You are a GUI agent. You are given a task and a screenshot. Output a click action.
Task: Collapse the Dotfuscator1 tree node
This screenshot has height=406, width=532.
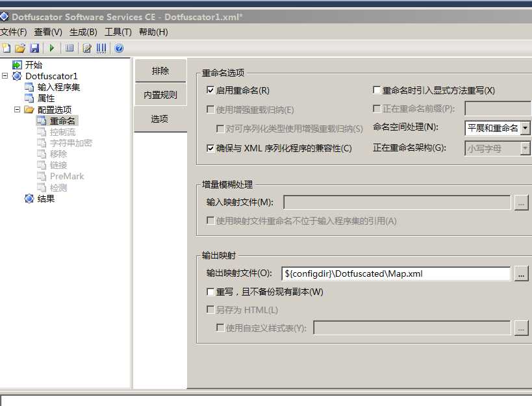click(x=5, y=75)
